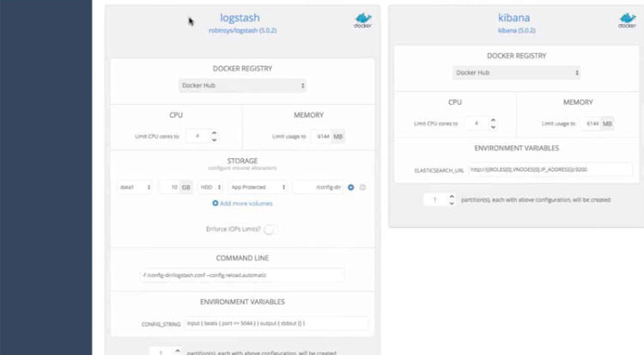
Task: Decrease kibana partitions count with down arrow
Action: click(452, 203)
